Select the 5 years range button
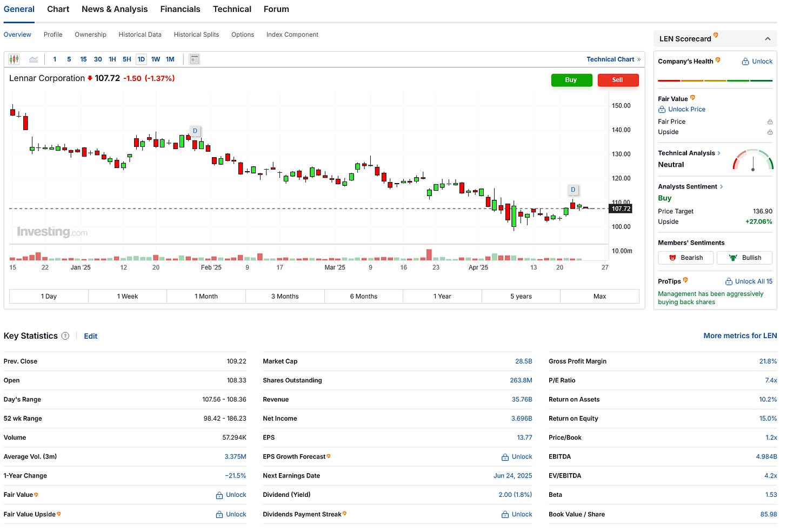Viewport: 787px width, 532px height. (x=521, y=297)
